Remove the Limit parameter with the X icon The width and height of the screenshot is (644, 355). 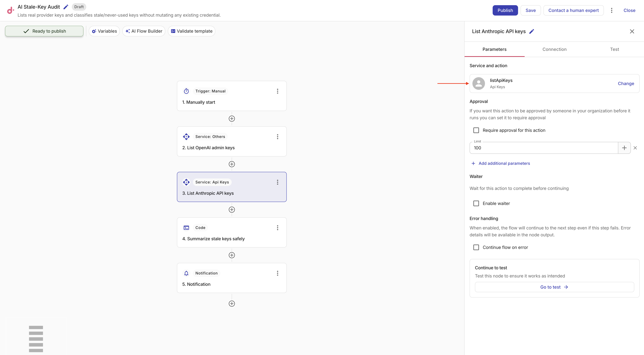pyautogui.click(x=635, y=148)
